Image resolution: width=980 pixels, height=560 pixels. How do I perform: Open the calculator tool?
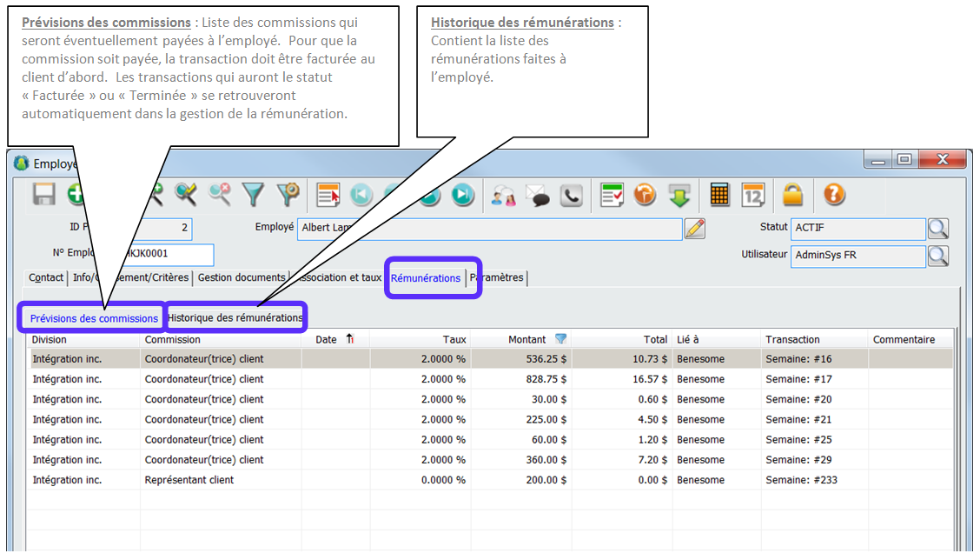click(x=719, y=195)
